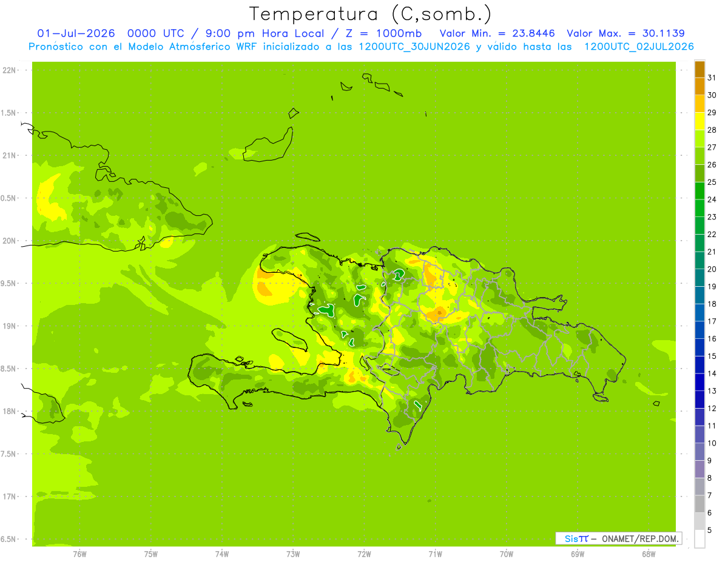Click legend value 25
Image resolution: width=728 pixels, height=562 pixels.
(x=712, y=182)
